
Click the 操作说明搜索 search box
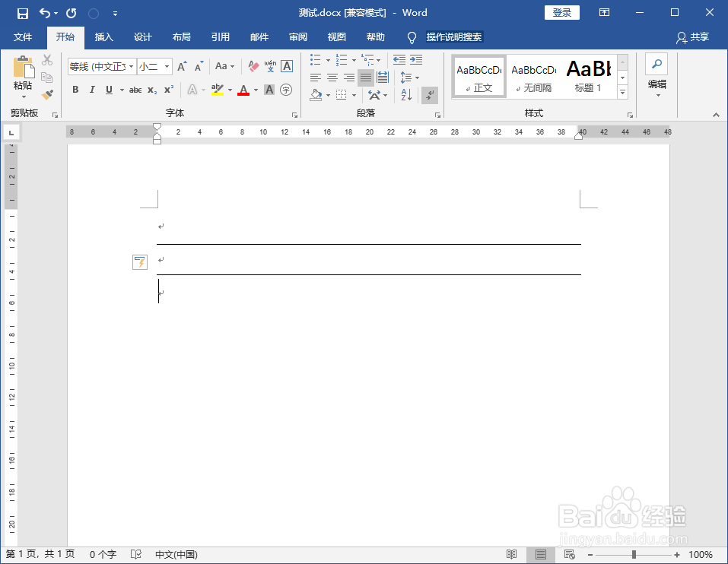(x=454, y=37)
